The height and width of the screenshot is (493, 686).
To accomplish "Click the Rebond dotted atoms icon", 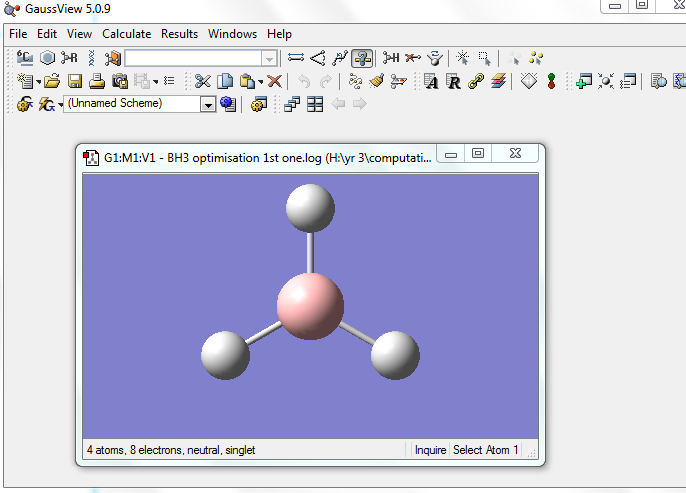I will tap(355, 81).
